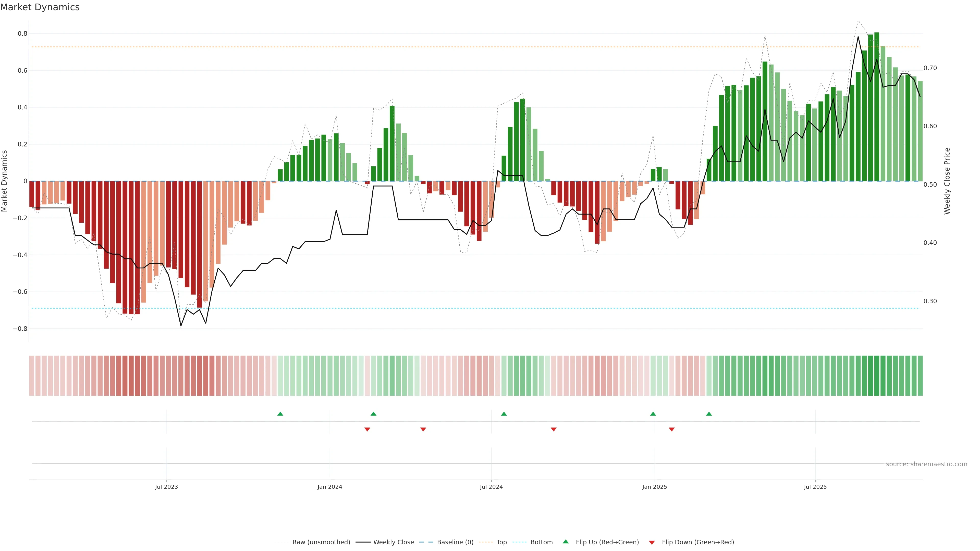Click the flip-down marker between Jul 2024 and Jan 2025
The image size is (980, 551).
tap(554, 429)
